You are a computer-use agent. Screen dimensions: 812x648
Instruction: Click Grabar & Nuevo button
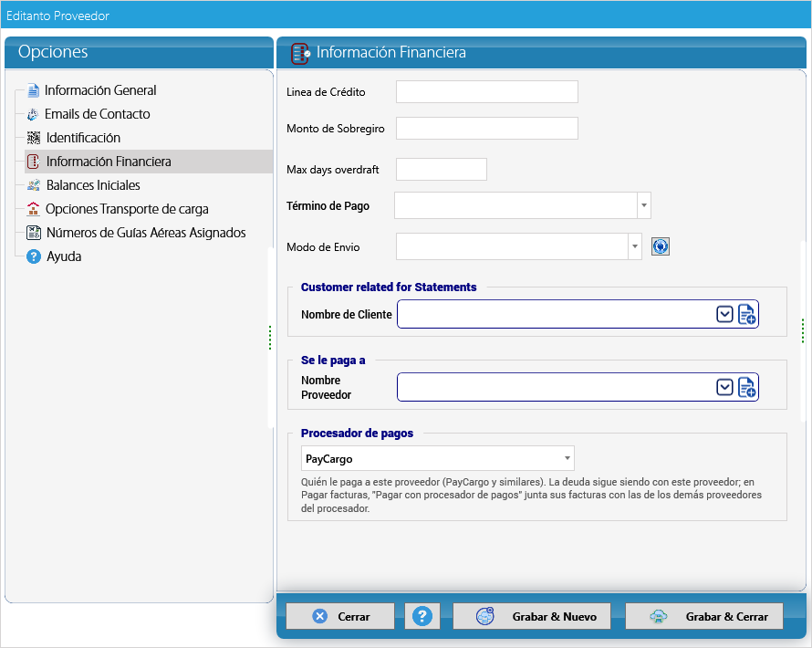coord(532,616)
